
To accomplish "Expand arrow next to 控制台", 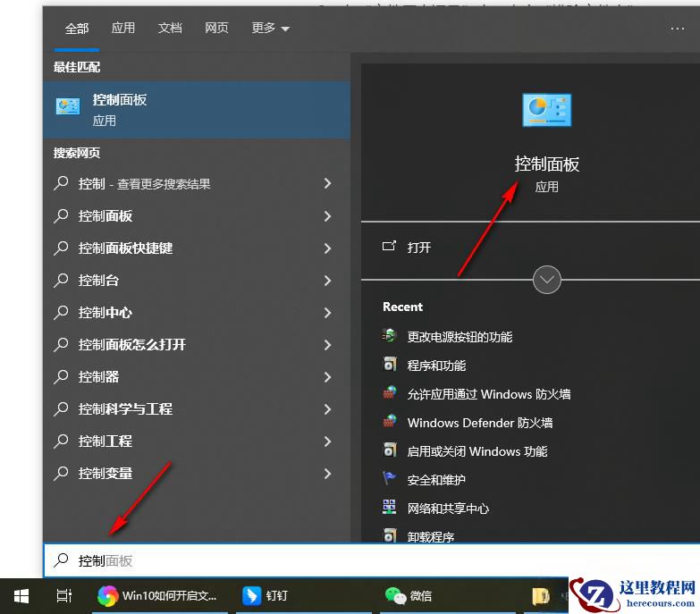I will (x=327, y=281).
